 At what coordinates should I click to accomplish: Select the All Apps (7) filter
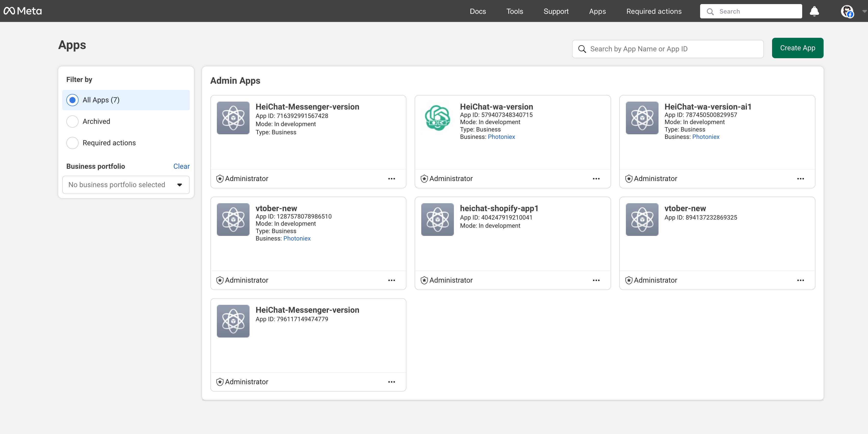72,100
